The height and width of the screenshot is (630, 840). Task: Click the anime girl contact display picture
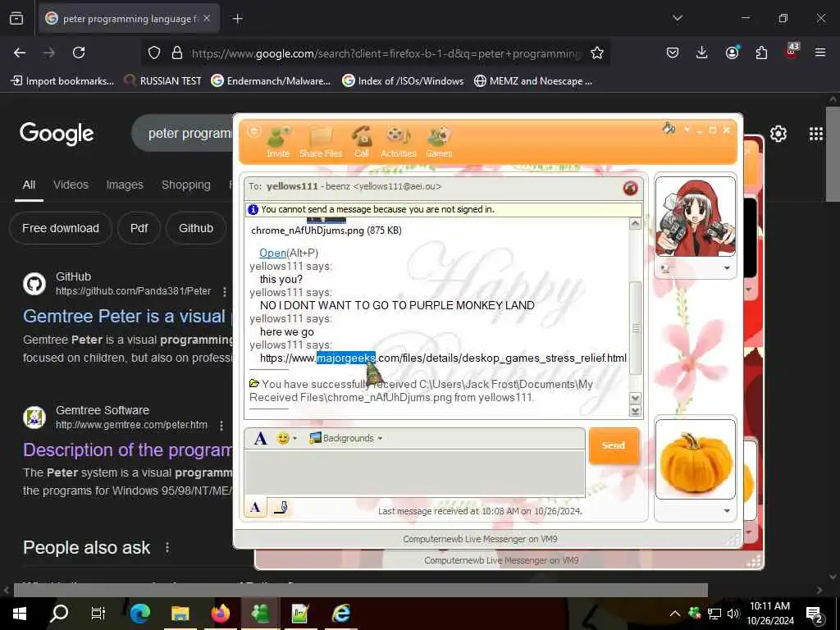(696, 217)
